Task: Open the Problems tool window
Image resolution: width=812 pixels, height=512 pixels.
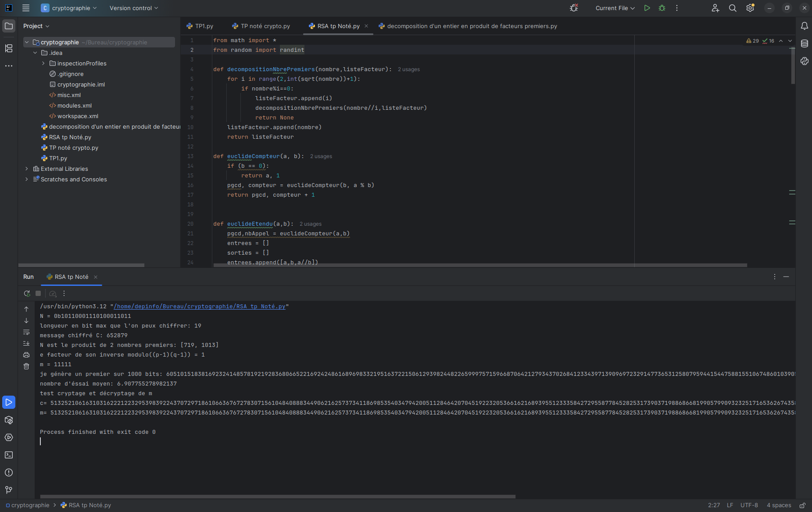Action: click(9, 472)
